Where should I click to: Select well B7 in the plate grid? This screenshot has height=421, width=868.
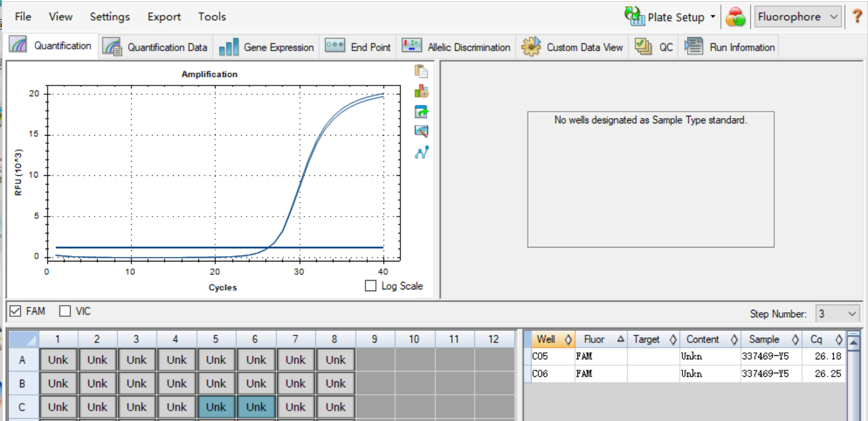pos(296,384)
